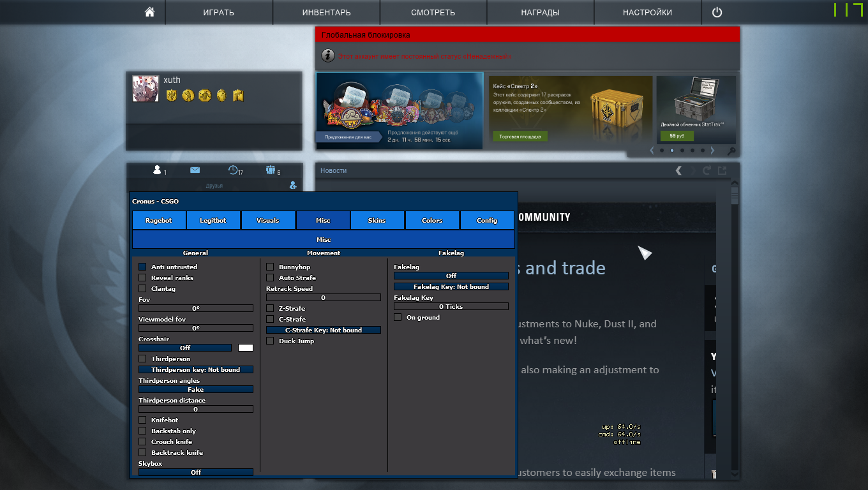
Task: Open the white crosshair color swatch
Action: tap(246, 348)
